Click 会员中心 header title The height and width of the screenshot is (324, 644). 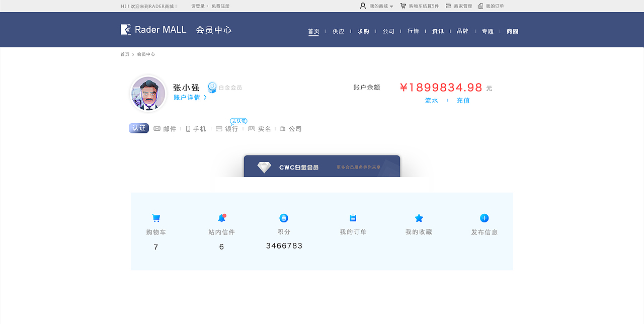pos(214,30)
